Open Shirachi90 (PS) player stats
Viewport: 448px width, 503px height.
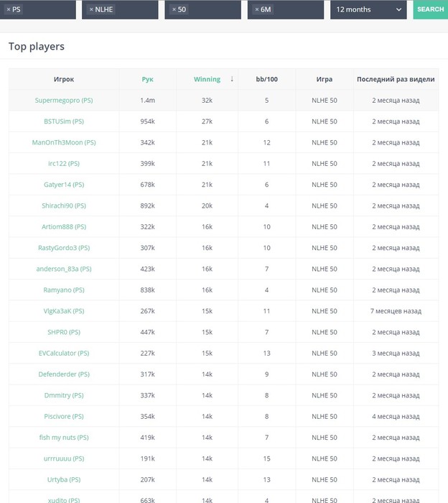point(64,206)
